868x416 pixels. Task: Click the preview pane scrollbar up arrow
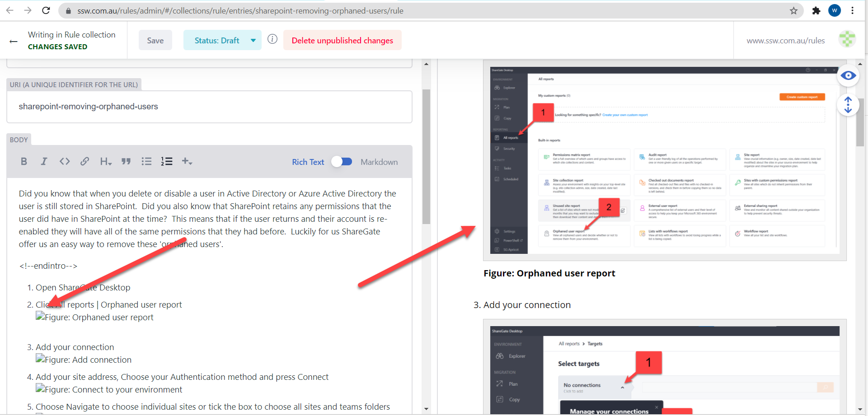click(x=860, y=64)
